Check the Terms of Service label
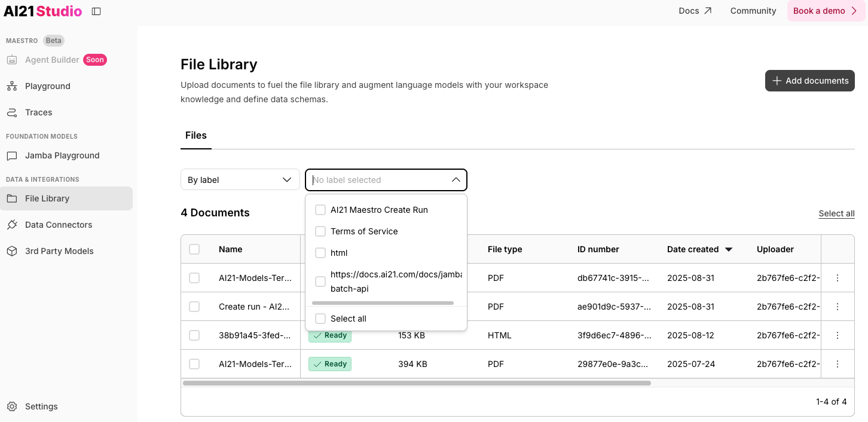Screen dimensions: 868x422 coord(320,231)
